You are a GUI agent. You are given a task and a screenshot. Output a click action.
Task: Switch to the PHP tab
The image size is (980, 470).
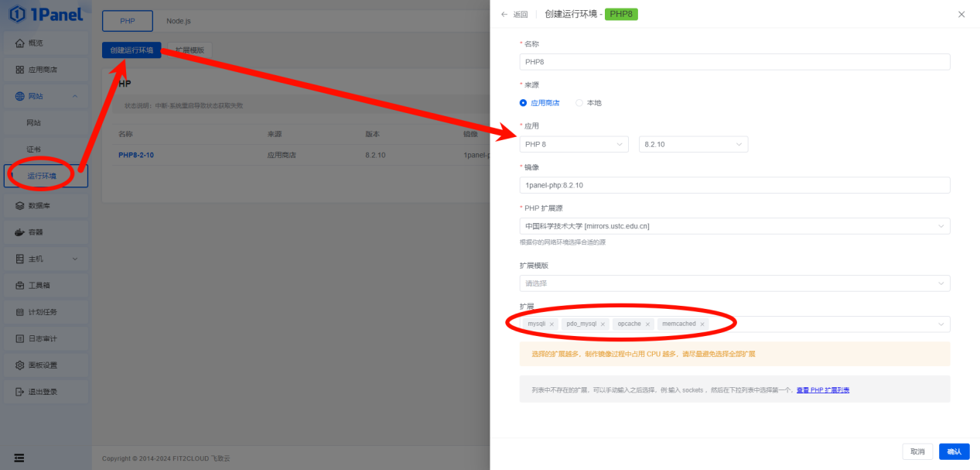[127, 21]
